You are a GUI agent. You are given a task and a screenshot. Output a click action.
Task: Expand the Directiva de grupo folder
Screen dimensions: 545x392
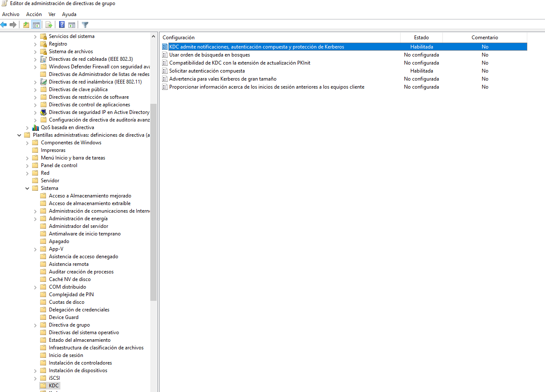35,325
